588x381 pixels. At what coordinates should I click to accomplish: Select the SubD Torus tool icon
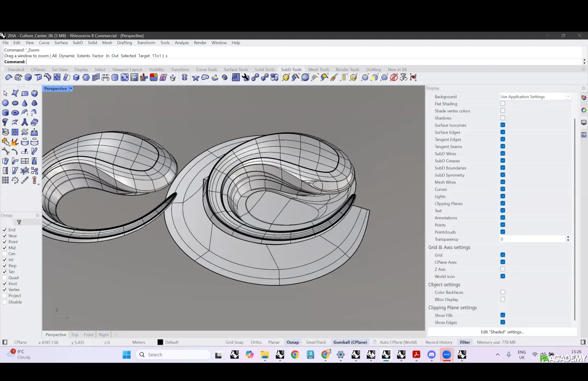(15, 113)
